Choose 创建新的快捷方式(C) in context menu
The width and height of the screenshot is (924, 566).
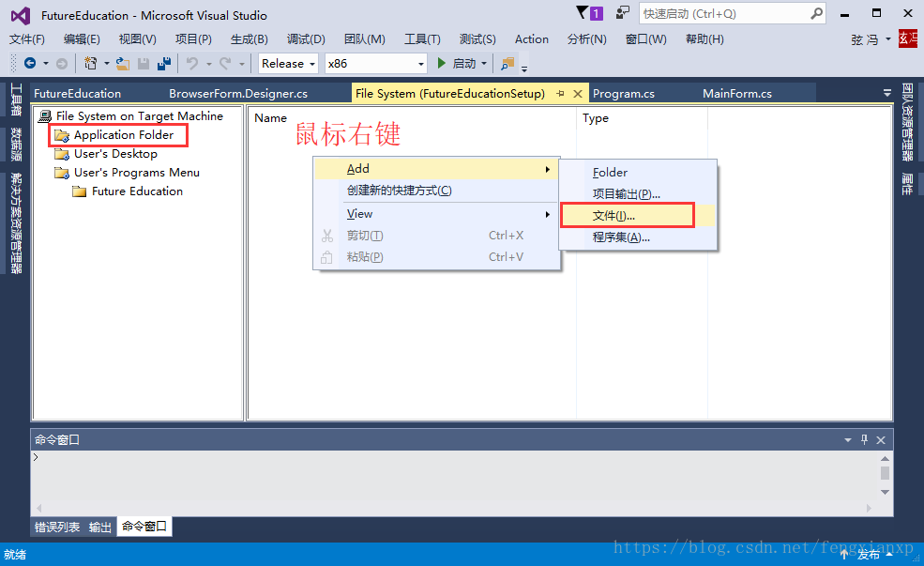436,191
